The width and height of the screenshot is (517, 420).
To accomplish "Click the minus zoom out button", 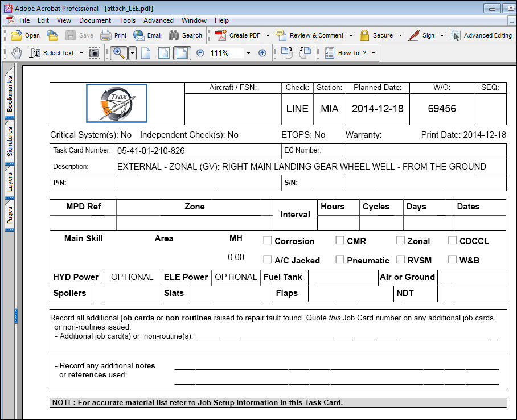I will click(200, 53).
